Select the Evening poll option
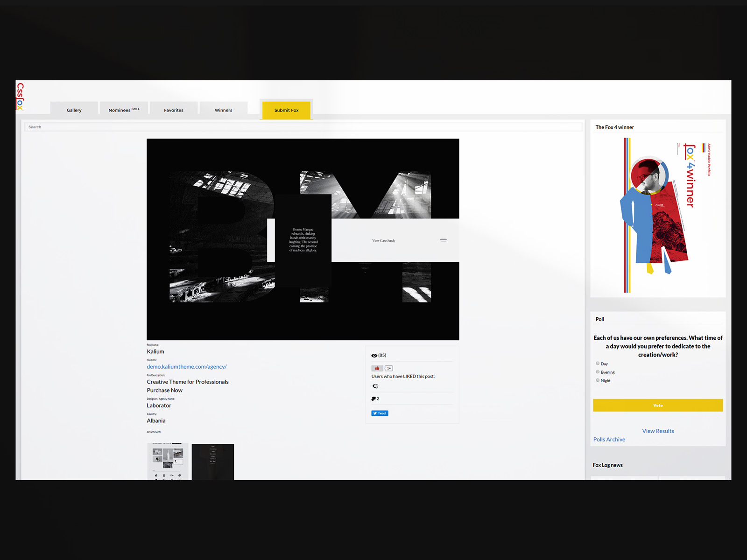The image size is (747, 560). (598, 372)
